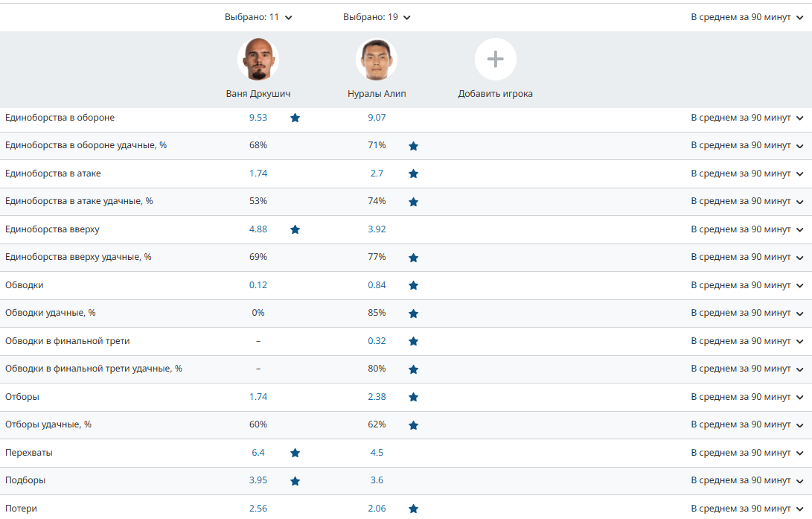Click Нуралы Алип player photo
This screenshot has width=812, height=519.
[377, 60]
